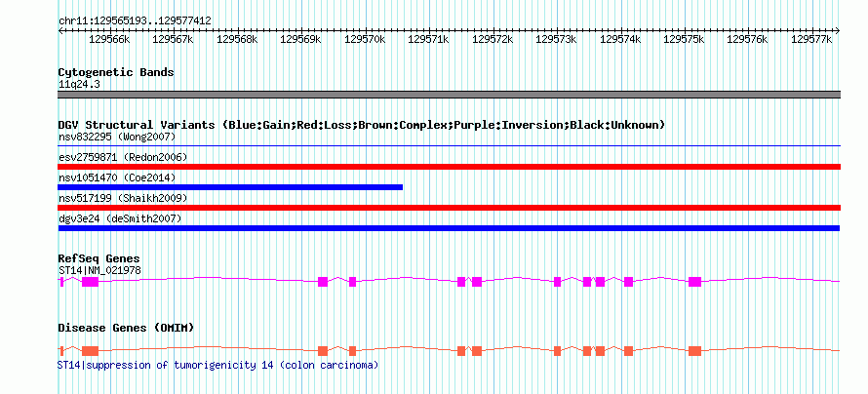This screenshot has width=868, height=394.
Task: Select the blue dgv3e24 gain bar
Action: point(449,228)
